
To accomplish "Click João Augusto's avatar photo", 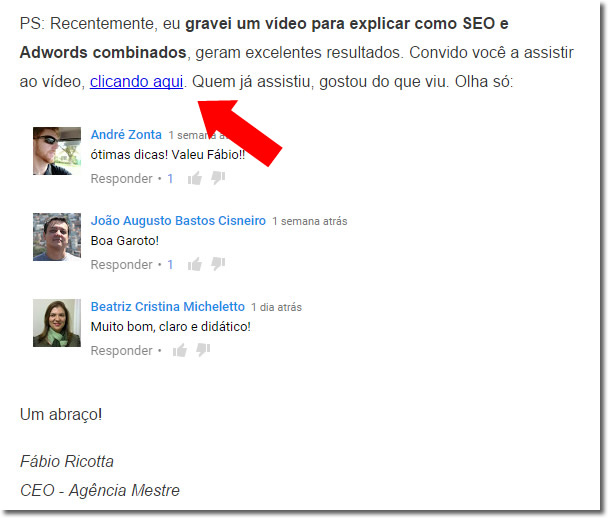I will [57, 238].
